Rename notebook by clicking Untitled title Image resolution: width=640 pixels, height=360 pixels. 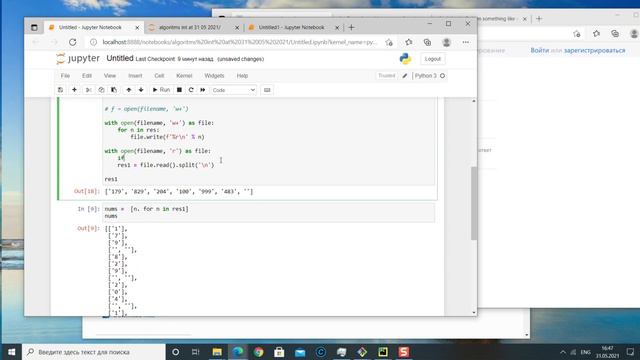pos(120,58)
